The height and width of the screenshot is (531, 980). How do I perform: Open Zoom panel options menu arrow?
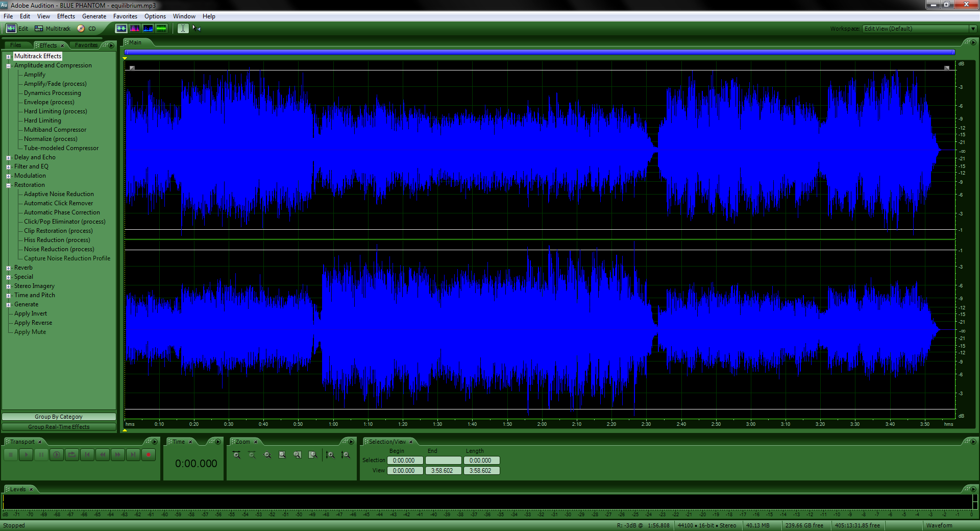click(351, 442)
